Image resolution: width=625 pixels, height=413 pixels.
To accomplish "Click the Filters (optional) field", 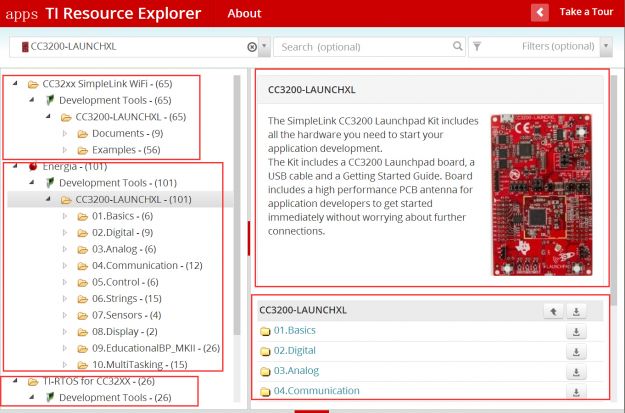I will 540,47.
